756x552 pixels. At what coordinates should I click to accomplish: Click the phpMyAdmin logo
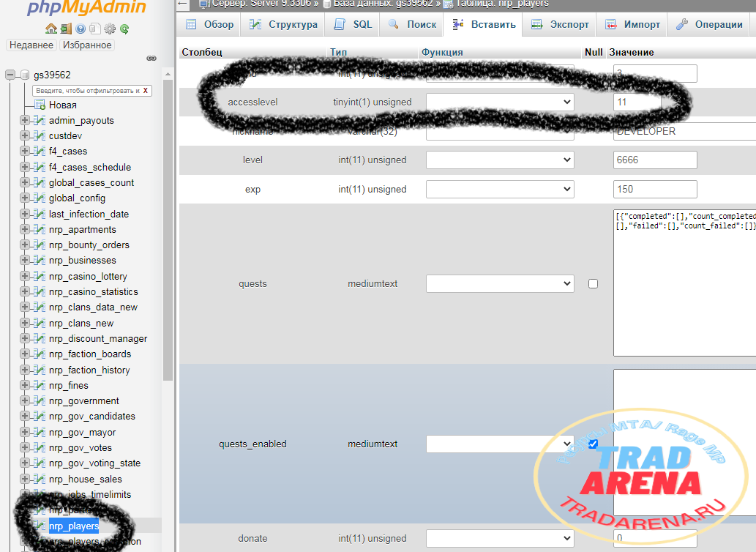[x=87, y=7]
